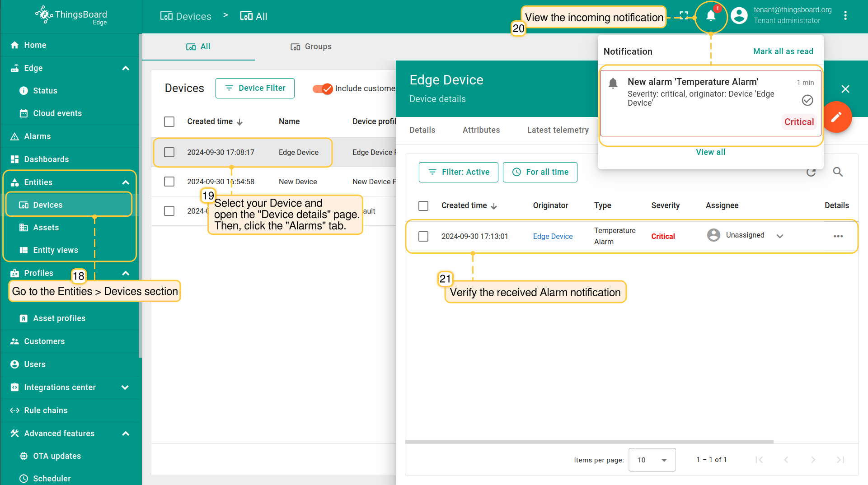
Task: Click the orange pencil edit button
Action: click(836, 117)
